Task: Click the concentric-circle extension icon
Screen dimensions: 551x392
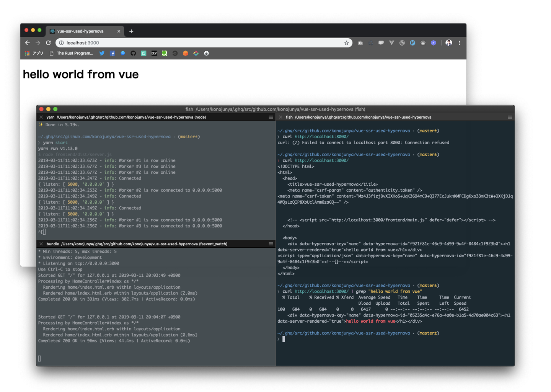Action: [x=402, y=43]
